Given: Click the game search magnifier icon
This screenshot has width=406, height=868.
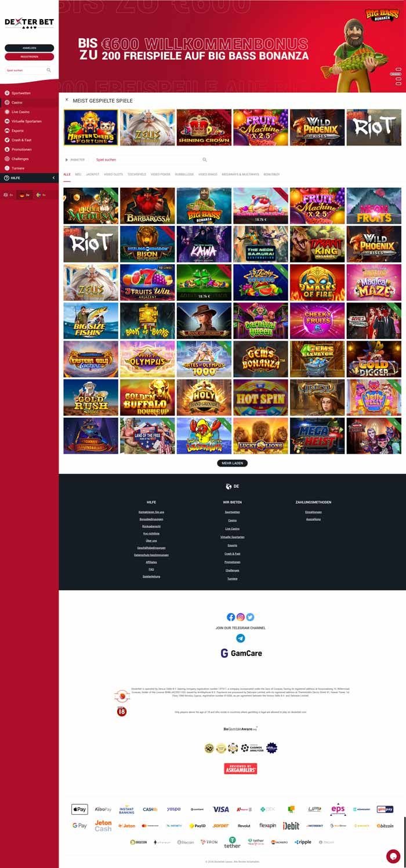Looking at the screenshot, I should coord(204,159).
